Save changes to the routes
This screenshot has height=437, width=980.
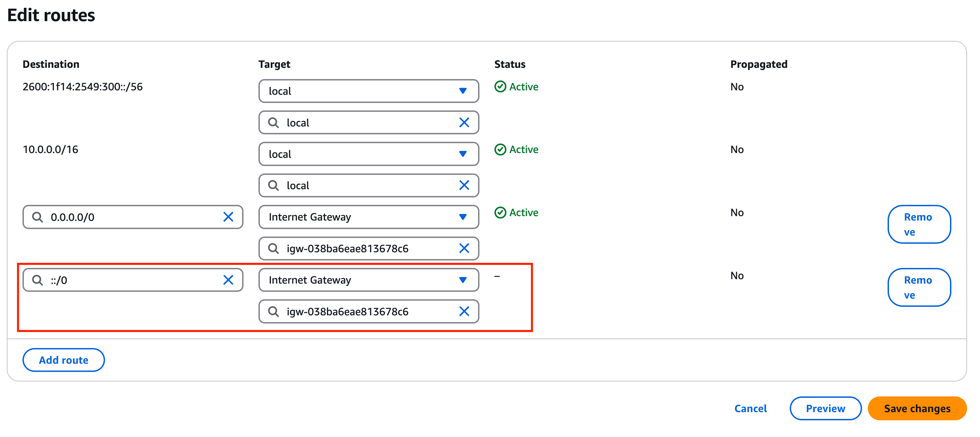917,408
